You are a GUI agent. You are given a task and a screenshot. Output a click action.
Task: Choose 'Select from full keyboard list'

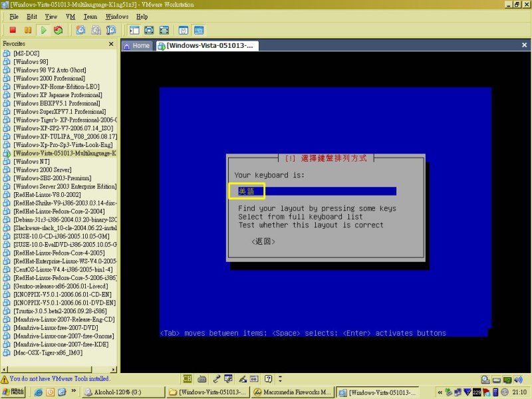[x=301, y=217]
